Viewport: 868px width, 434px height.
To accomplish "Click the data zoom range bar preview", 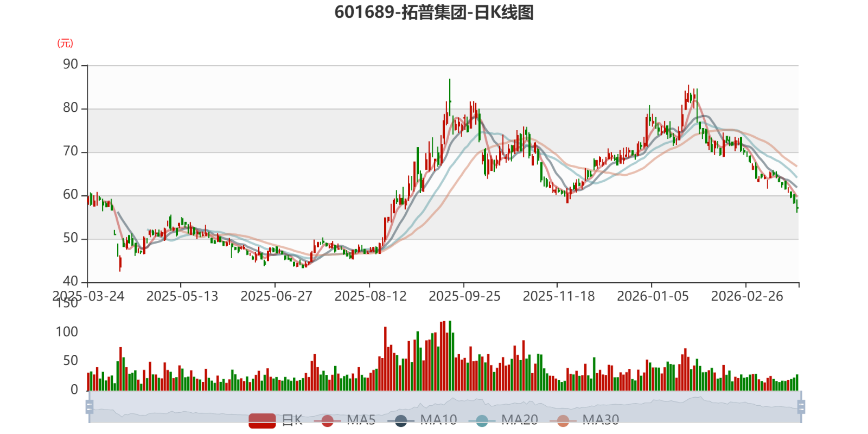I will 445,407.
